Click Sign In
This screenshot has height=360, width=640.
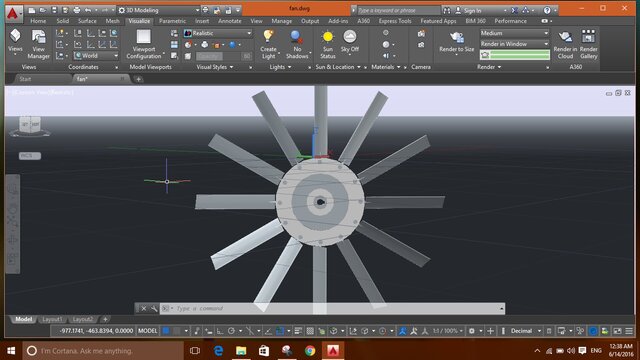pos(472,10)
